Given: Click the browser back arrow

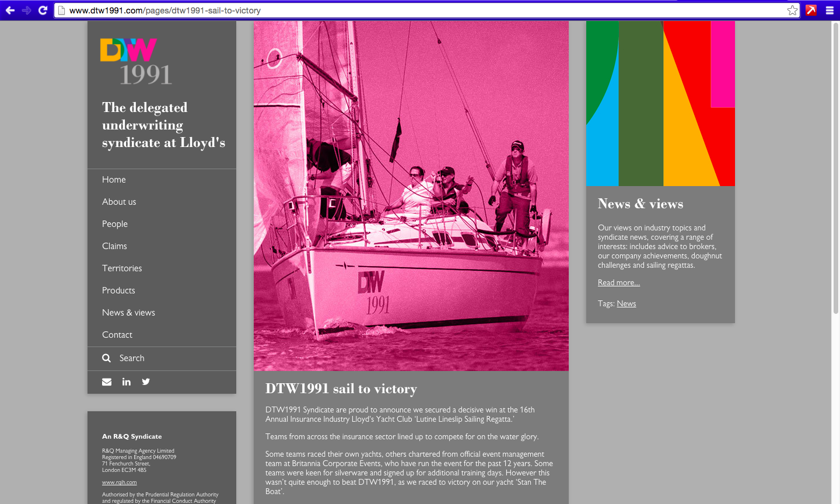Looking at the screenshot, I should pos(10,10).
